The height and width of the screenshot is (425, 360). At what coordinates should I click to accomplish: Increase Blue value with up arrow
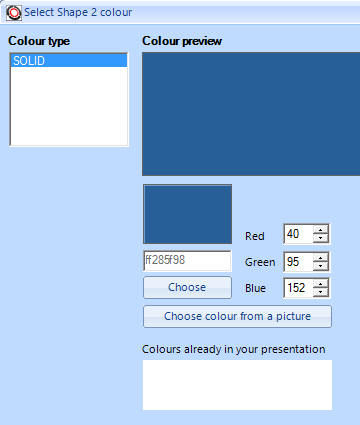321,284
